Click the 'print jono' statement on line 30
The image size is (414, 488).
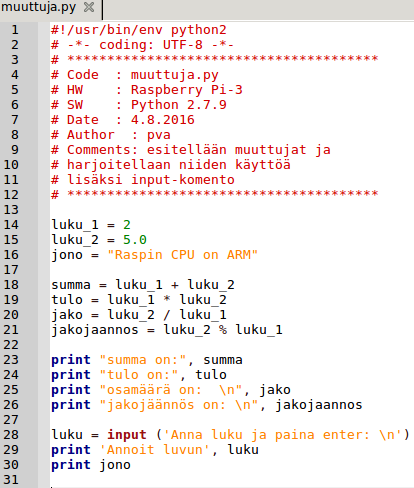tap(91, 465)
